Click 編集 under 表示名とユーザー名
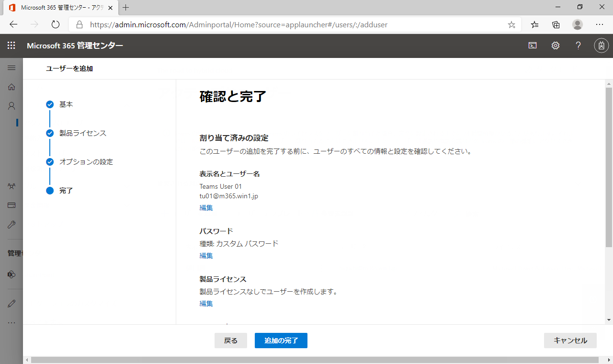The width and height of the screenshot is (613, 364). 206,208
